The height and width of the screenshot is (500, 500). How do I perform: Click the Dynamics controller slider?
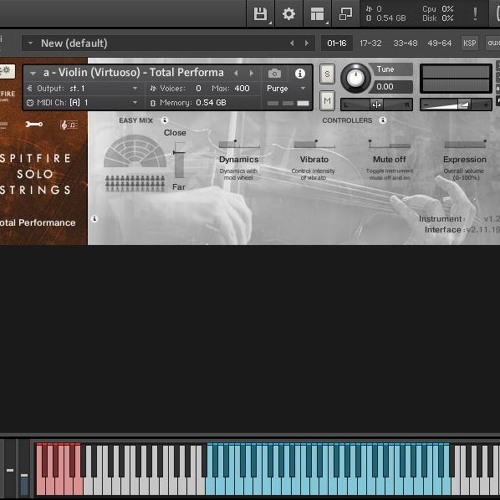pyautogui.click(x=239, y=144)
